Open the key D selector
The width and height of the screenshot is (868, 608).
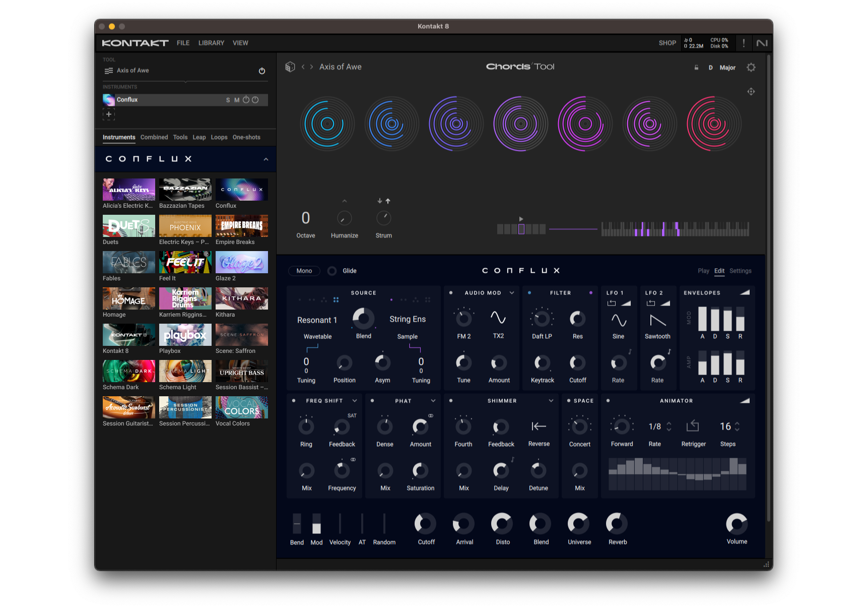coord(711,68)
